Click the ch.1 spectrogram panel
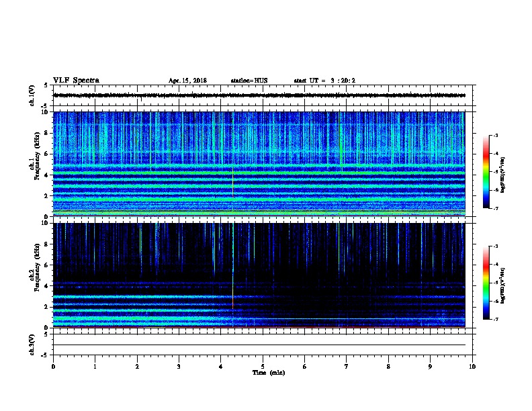 point(259,164)
